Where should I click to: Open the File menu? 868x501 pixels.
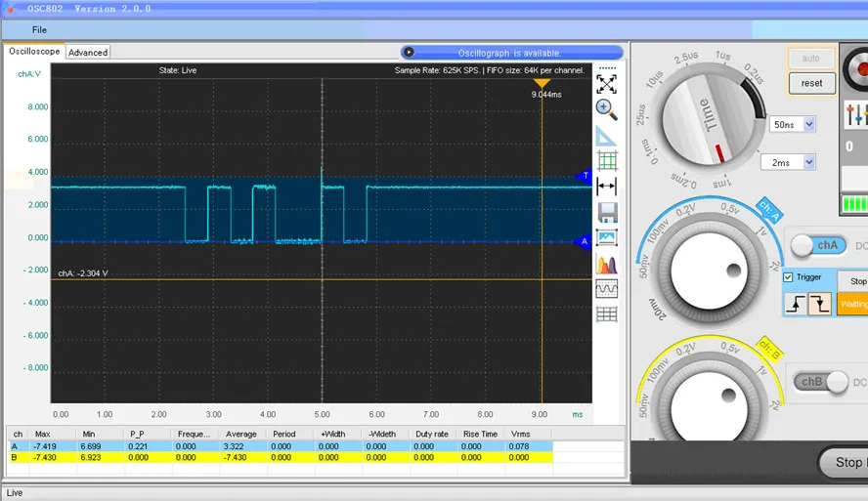pyautogui.click(x=39, y=30)
